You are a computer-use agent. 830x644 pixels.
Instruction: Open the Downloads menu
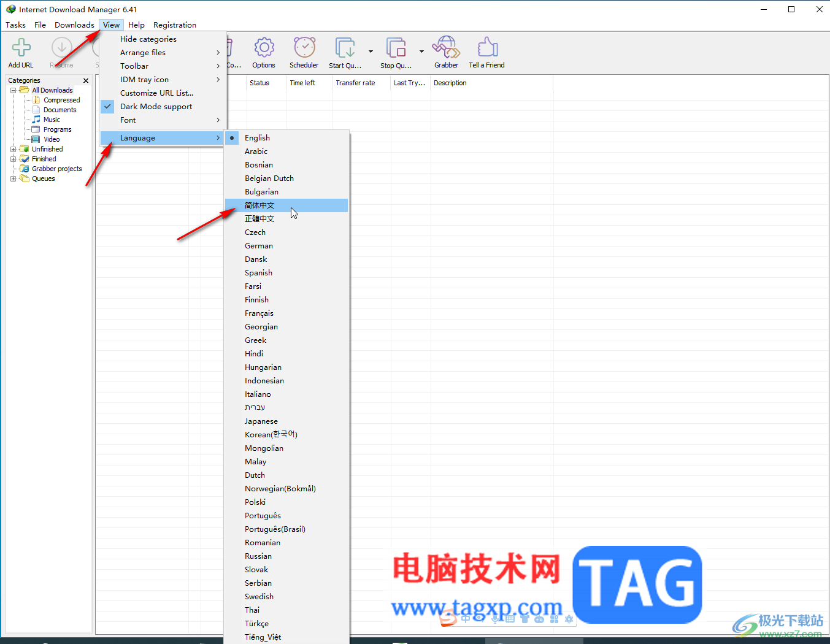[x=74, y=25]
